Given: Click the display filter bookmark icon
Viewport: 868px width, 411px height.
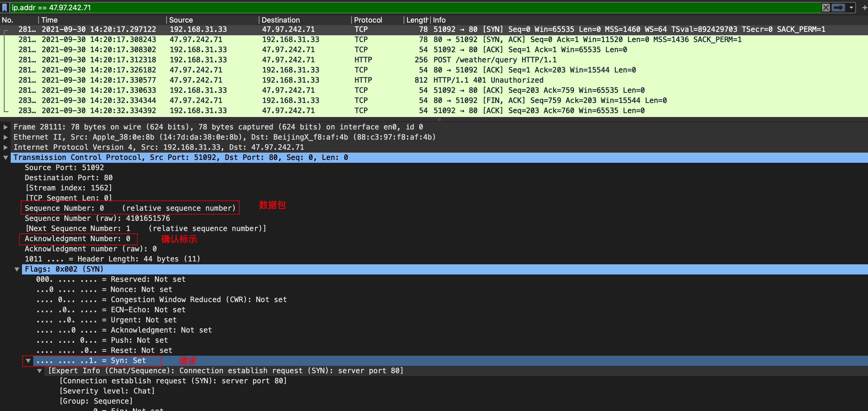Looking at the screenshot, I should coord(5,7).
